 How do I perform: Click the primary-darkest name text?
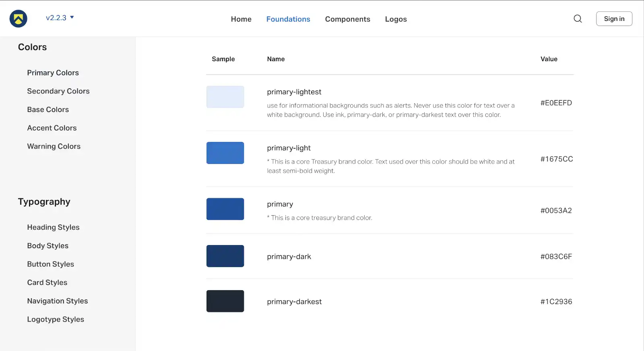[294, 301]
